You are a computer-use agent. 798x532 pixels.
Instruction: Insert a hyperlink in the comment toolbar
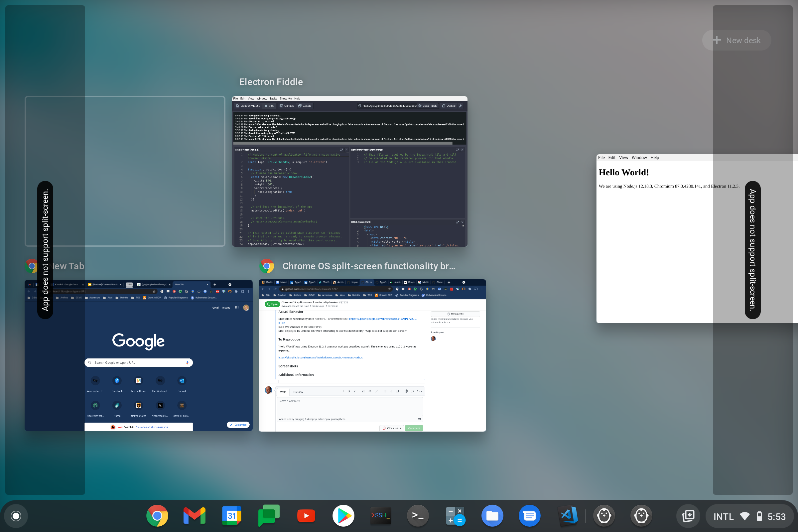(376, 391)
